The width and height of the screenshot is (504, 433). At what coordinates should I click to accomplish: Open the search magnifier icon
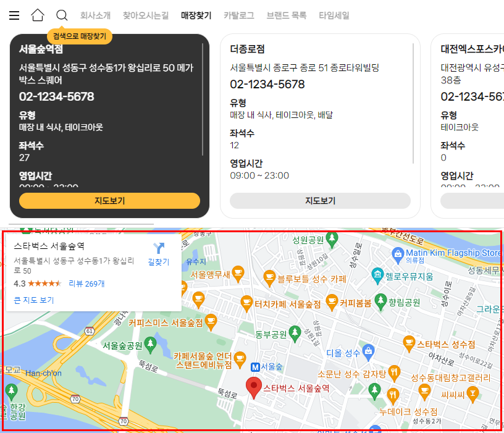pyautogui.click(x=62, y=15)
